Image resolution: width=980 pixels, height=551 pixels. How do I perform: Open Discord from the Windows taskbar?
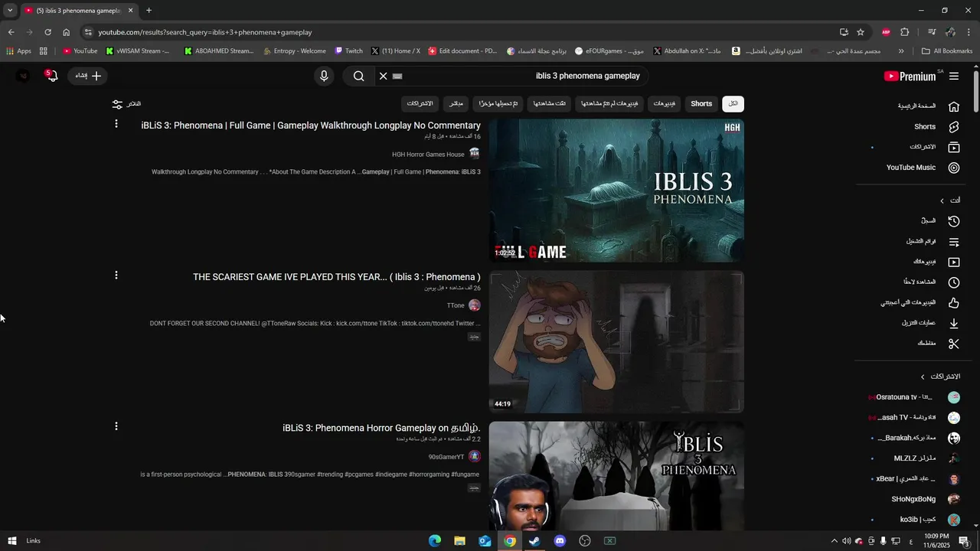coord(560,541)
